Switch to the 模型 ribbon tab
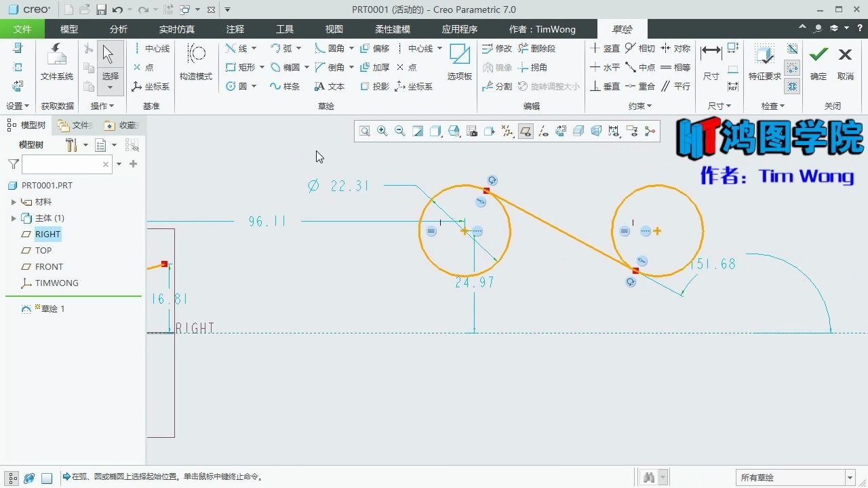The width and height of the screenshot is (868, 488). (x=69, y=29)
